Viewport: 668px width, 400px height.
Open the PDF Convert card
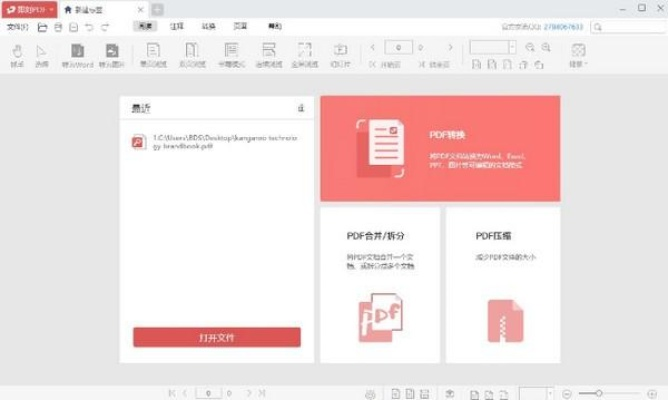point(441,148)
